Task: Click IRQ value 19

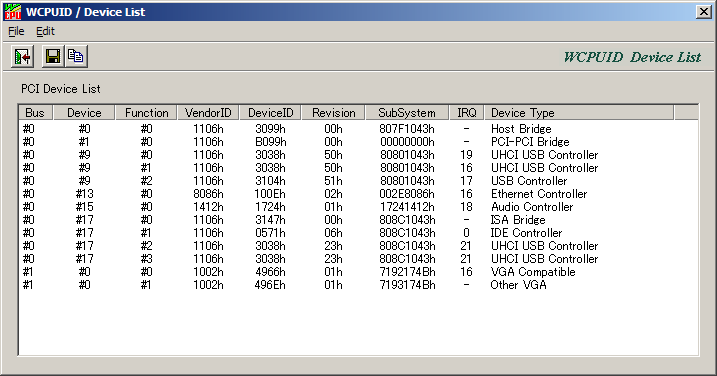Action: point(466,155)
